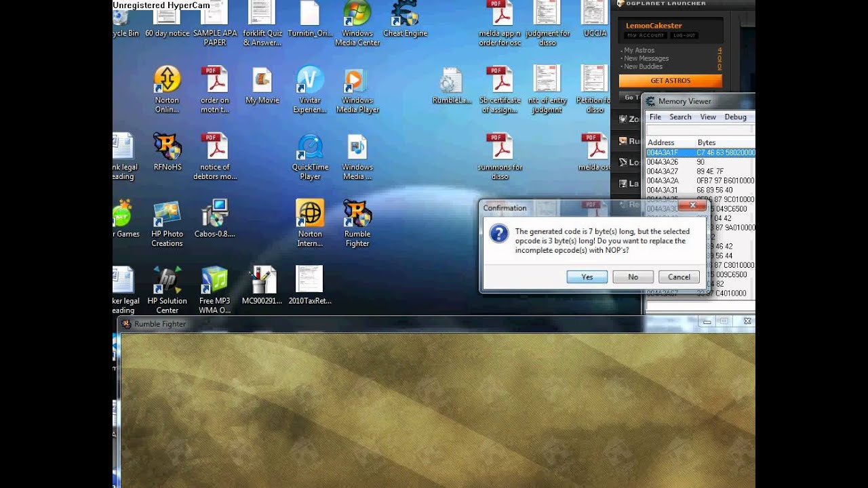
Task: Select the RumbleLa desktop icon
Action: 452,85
